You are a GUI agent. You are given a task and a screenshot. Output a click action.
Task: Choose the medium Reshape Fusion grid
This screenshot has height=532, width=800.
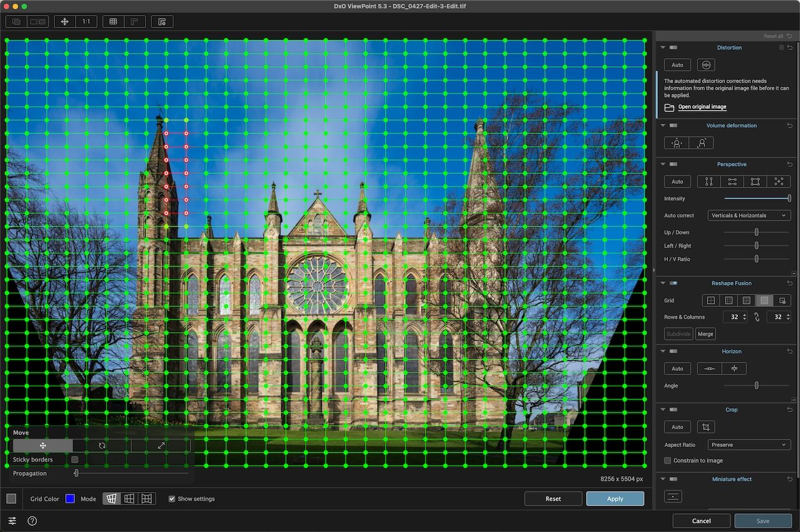[728, 301]
